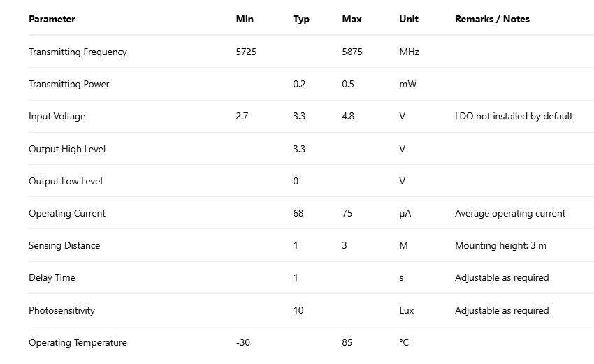Select the Mounting height: 3 m note

click(500, 245)
